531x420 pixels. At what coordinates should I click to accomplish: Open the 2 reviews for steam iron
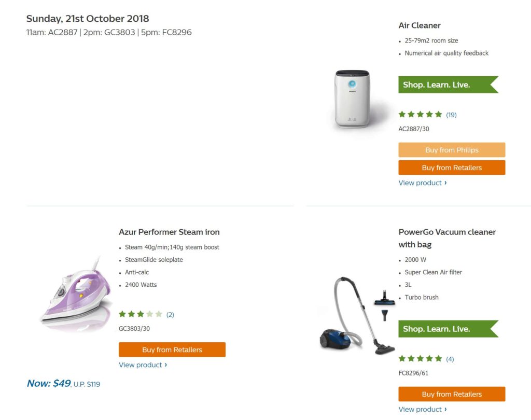(170, 315)
